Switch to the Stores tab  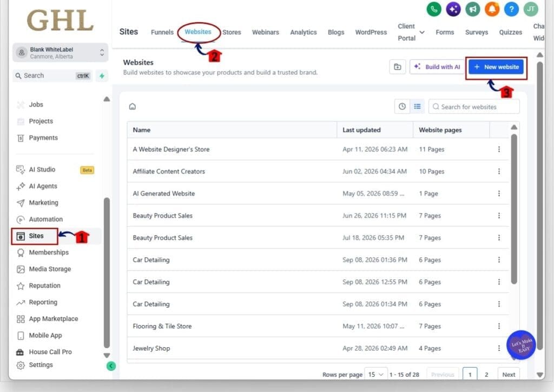(232, 32)
